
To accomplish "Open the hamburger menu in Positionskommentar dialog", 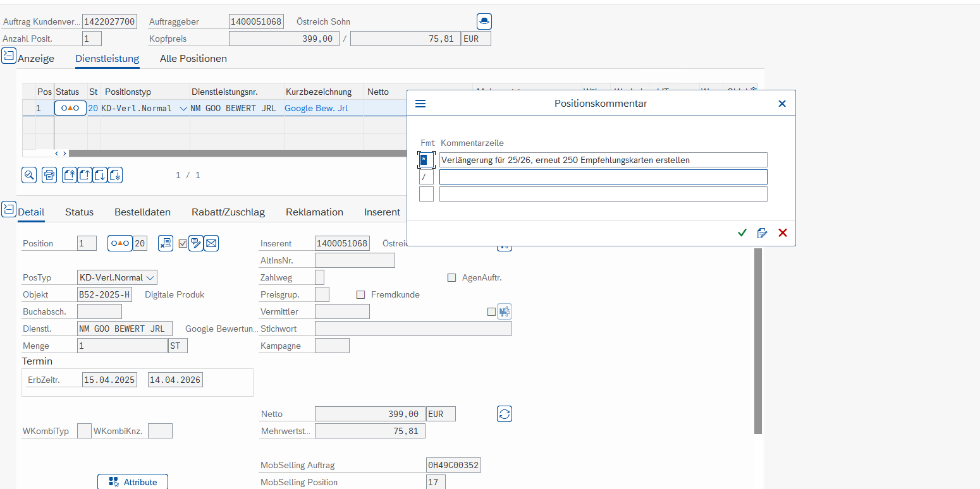I will pyautogui.click(x=420, y=104).
